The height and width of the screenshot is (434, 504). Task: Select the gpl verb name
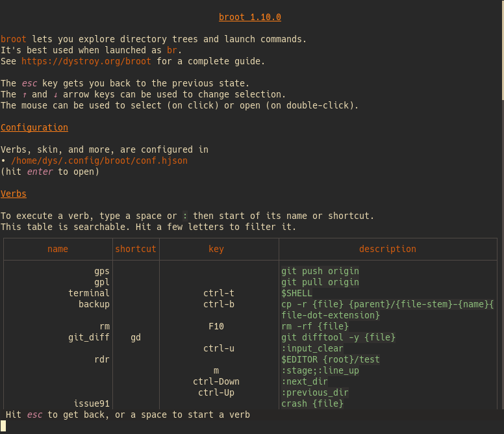(x=101, y=282)
